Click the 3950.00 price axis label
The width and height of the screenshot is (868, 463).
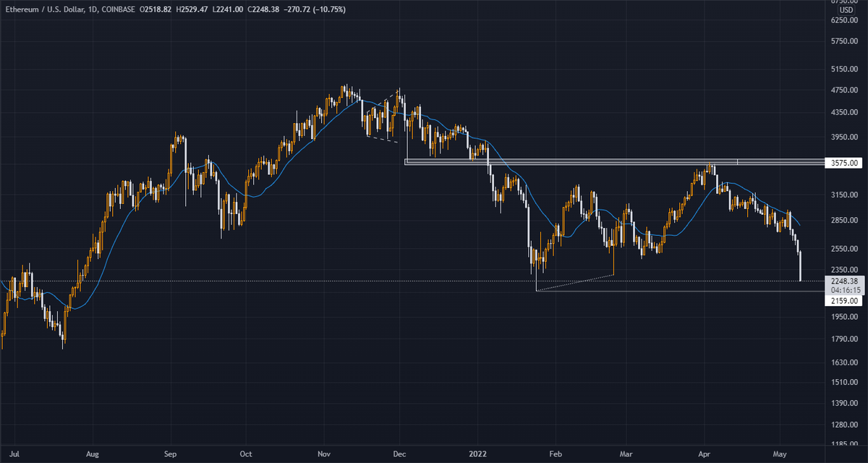843,137
